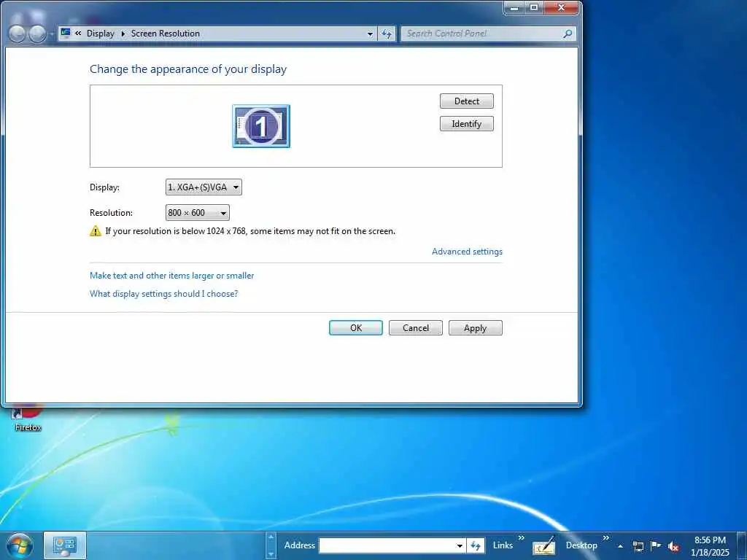747x560 pixels.
Task: Click the Screen Resolution breadcrumb
Action: (166, 34)
